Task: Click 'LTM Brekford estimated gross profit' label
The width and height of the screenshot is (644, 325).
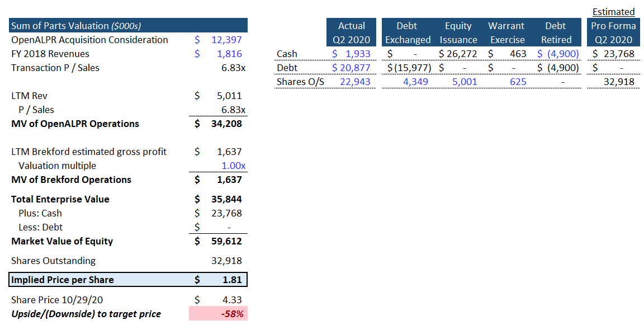Action: [89, 152]
